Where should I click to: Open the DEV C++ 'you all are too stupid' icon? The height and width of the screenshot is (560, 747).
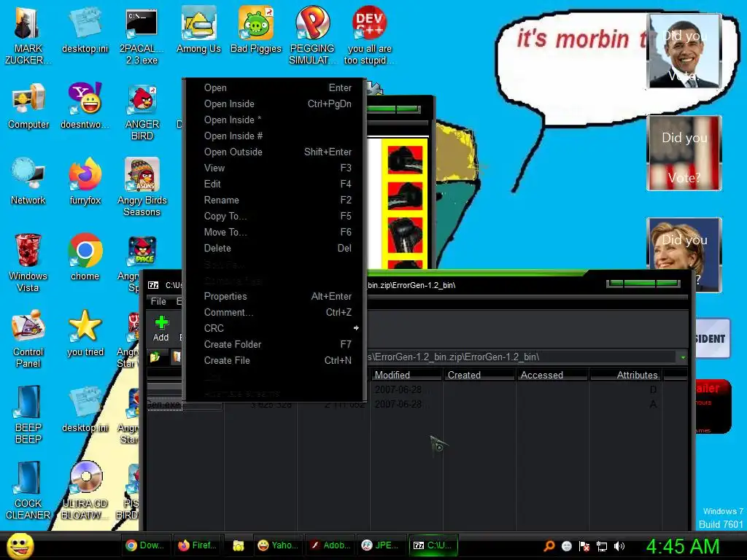(x=369, y=36)
